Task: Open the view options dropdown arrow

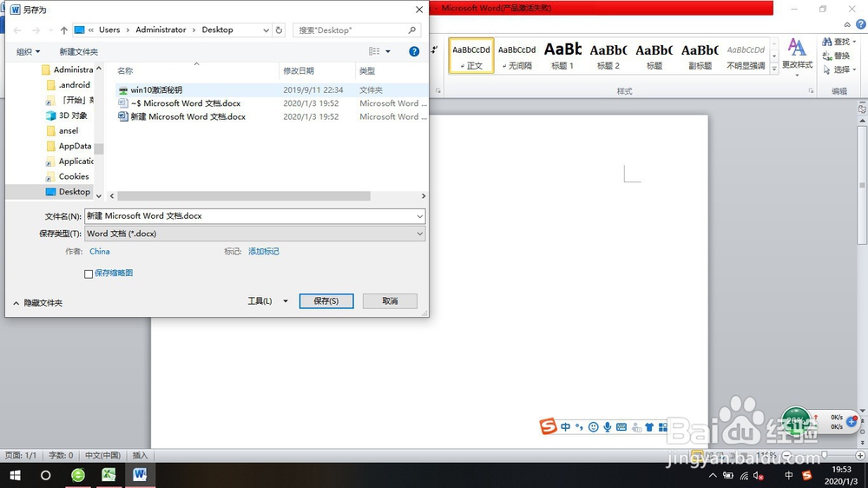Action: (x=387, y=51)
